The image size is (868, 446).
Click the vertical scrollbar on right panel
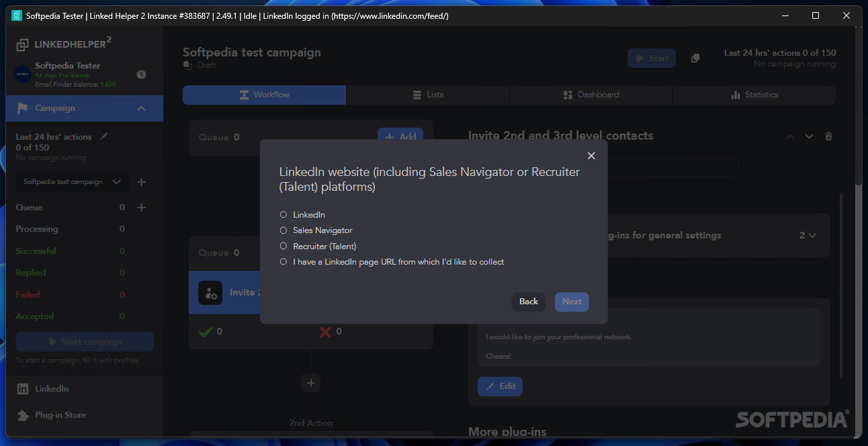click(x=841, y=285)
